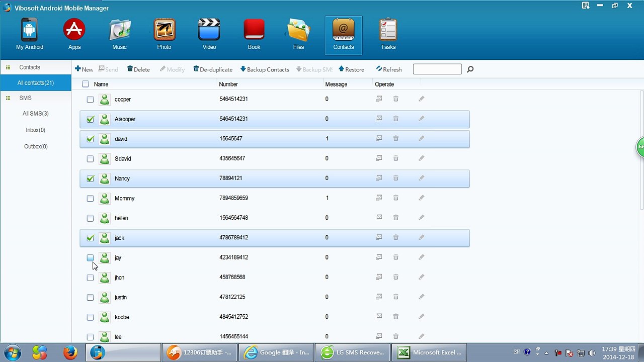The width and height of the screenshot is (644, 362).
Task: Show hidden icons in system tray
Action: point(546,353)
